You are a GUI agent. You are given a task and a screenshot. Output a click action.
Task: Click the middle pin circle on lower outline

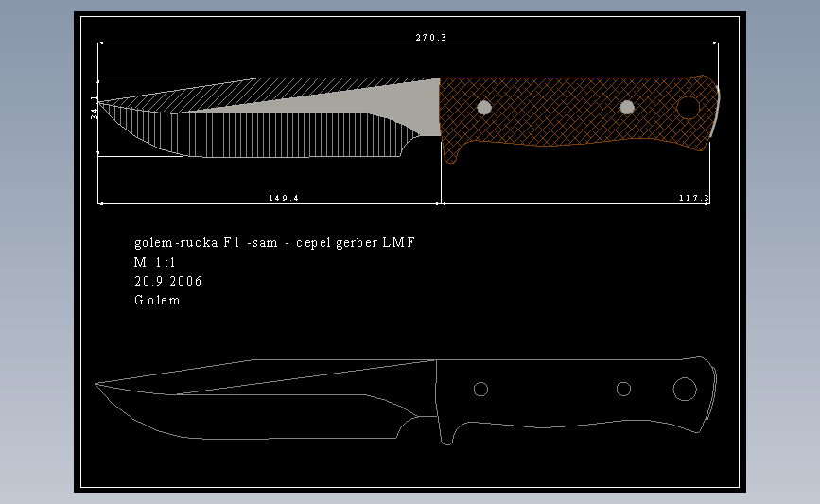pyautogui.click(x=623, y=389)
